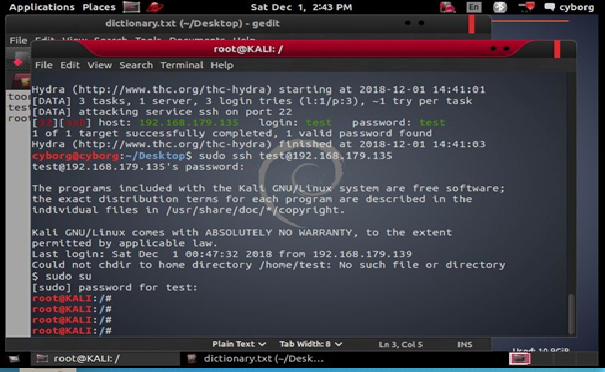Image resolution: width=605 pixels, height=372 pixels.
Task: Toggle the INS insert mode indicator
Action: pyautogui.click(x=465, y=344)
